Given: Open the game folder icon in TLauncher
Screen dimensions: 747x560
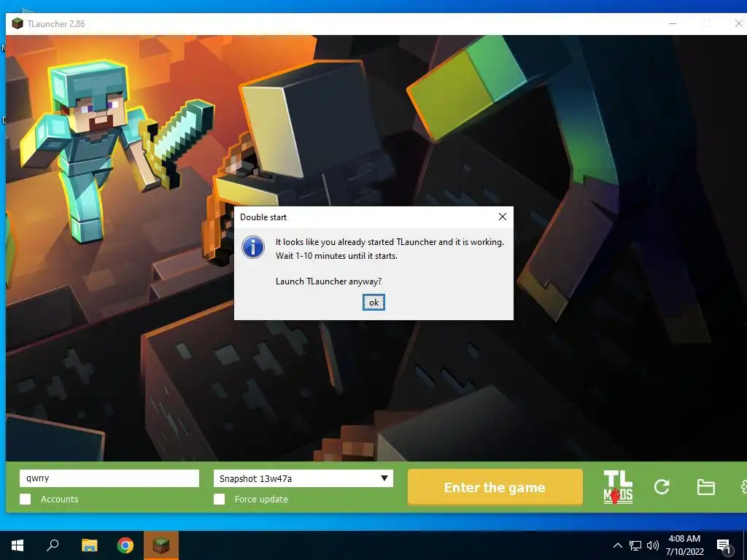Looking at the screenshot, I should click(705, 487).
